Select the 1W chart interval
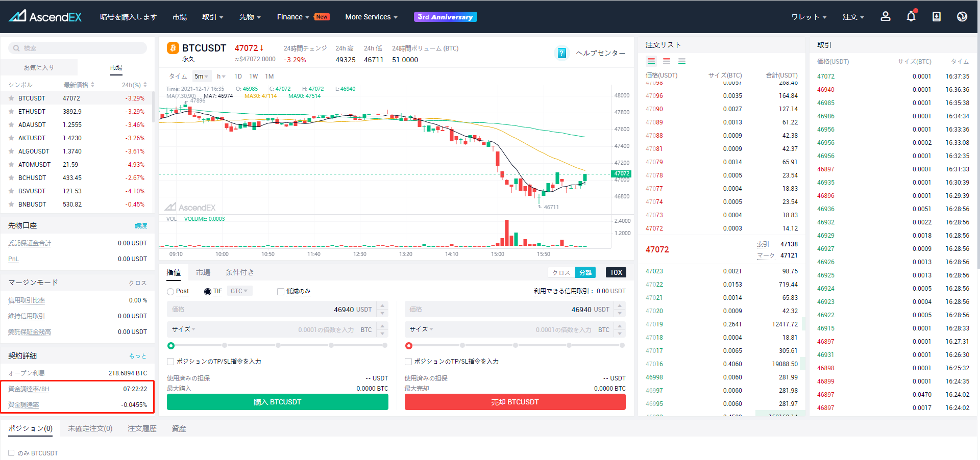This screenshot has width=980, height=460. [x=254, y=76]
